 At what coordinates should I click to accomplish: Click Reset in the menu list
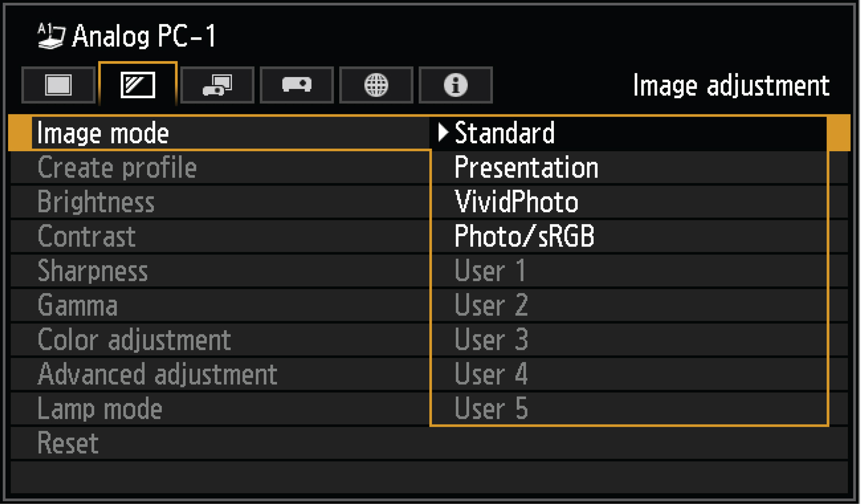point(68,444)
